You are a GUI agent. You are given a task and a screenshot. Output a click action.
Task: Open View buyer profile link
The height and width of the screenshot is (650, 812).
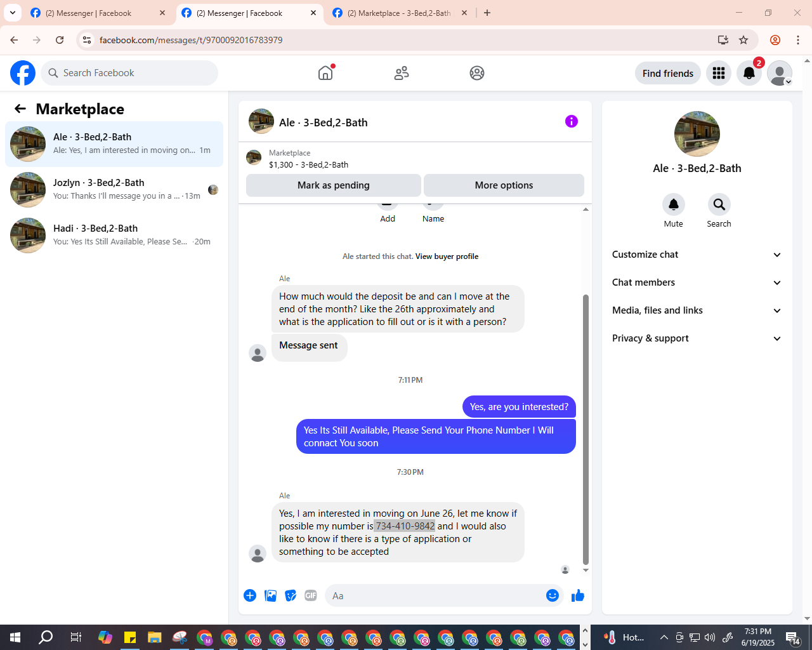[447, 256]
